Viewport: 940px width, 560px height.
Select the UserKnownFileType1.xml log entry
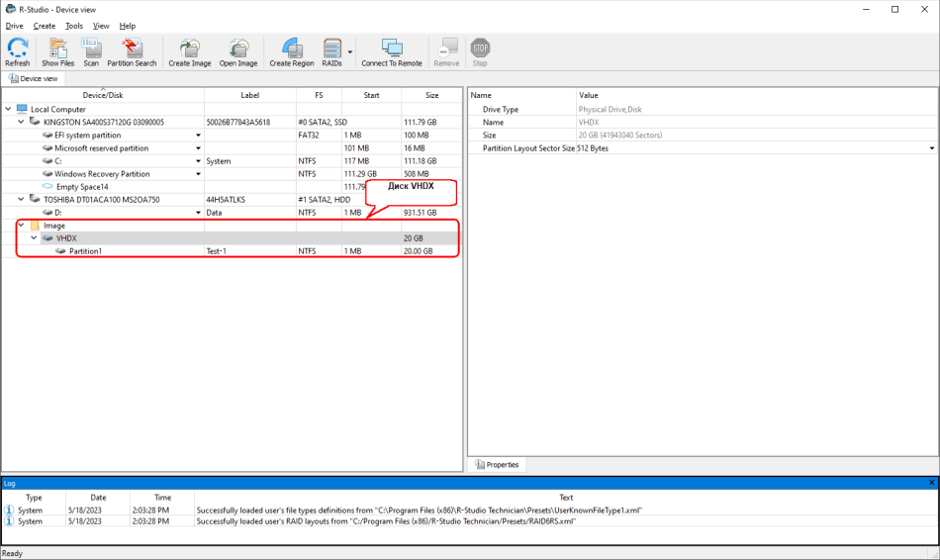coord(469,511)
